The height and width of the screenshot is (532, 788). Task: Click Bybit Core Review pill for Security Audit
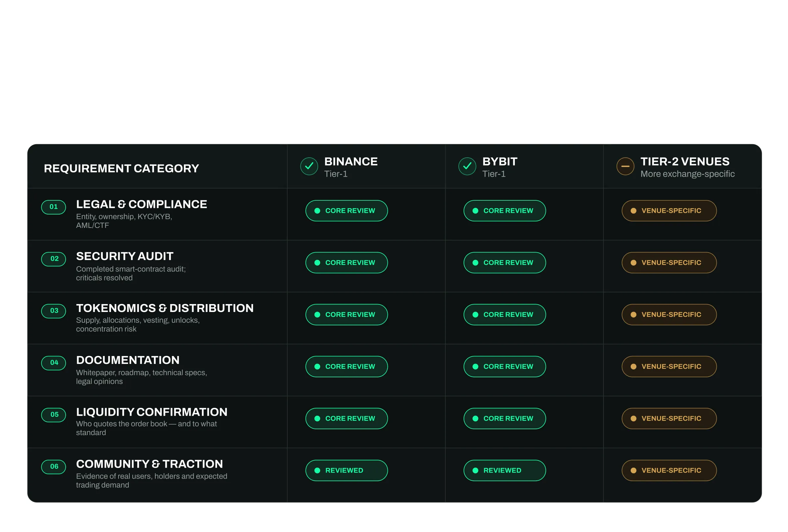(x=504, y=262)
